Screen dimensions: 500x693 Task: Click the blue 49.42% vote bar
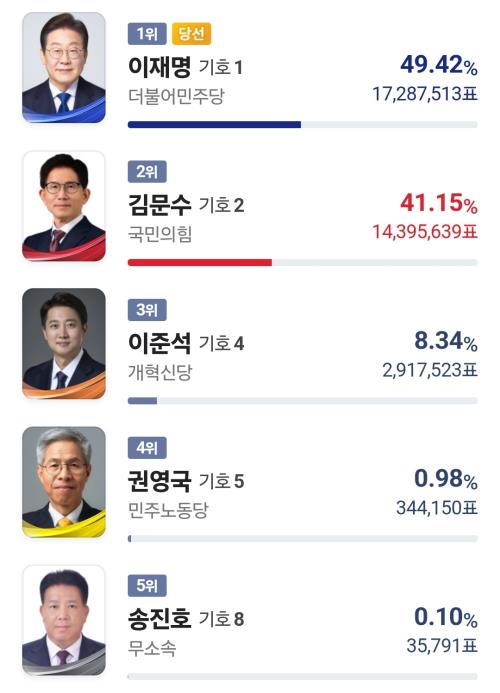coord(214,125)
